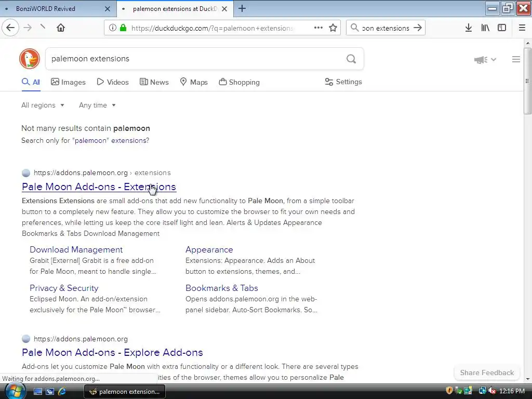The image size is (532, 399).
Task: Go back with the browser back arrow
Action: (x=10, y=28)
